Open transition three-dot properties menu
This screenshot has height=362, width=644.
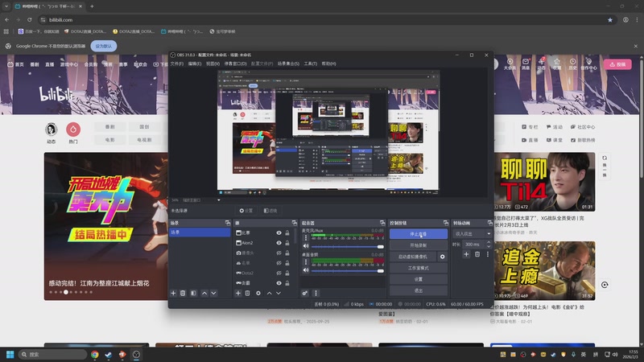[488, 254]
